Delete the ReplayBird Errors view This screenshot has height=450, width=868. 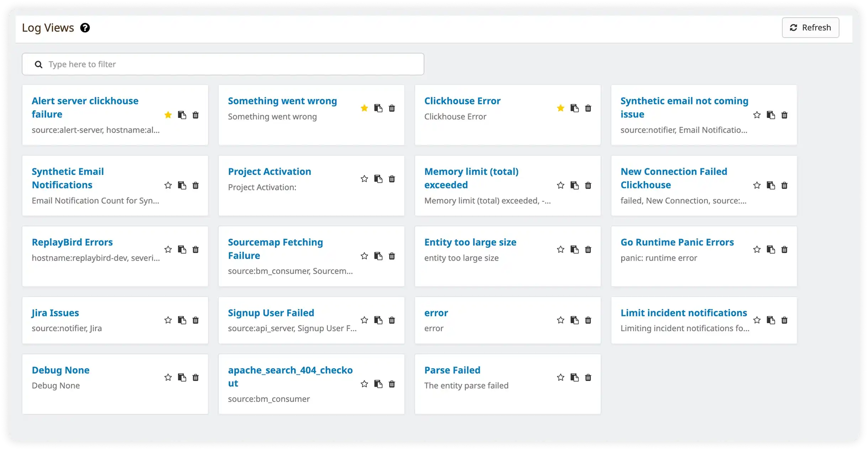[x=196, y=250]
